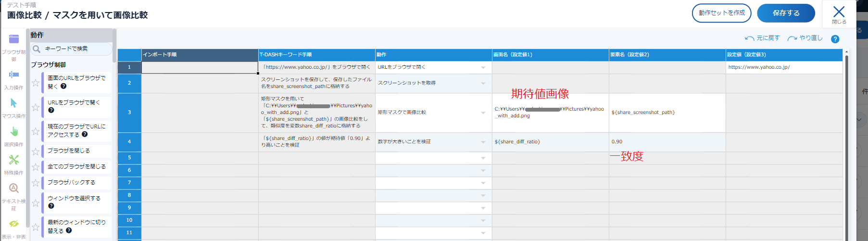Open the 動作 dropdown in row 7
868x241 pixels.
coord(483,183)
